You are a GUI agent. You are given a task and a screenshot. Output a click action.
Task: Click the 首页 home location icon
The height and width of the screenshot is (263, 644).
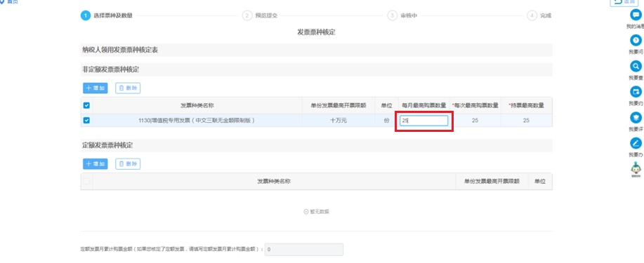[x=2, y=1]
